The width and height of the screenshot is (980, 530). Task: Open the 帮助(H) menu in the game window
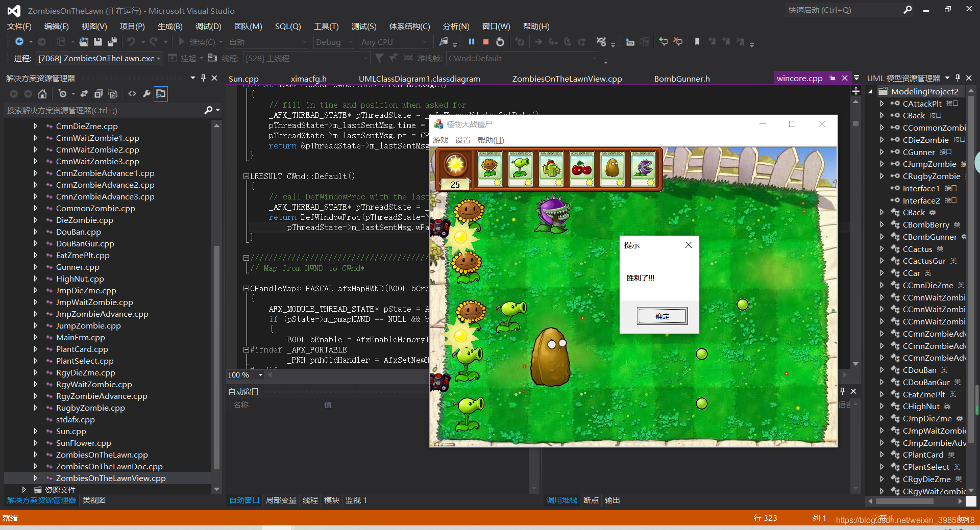[491, 140]
